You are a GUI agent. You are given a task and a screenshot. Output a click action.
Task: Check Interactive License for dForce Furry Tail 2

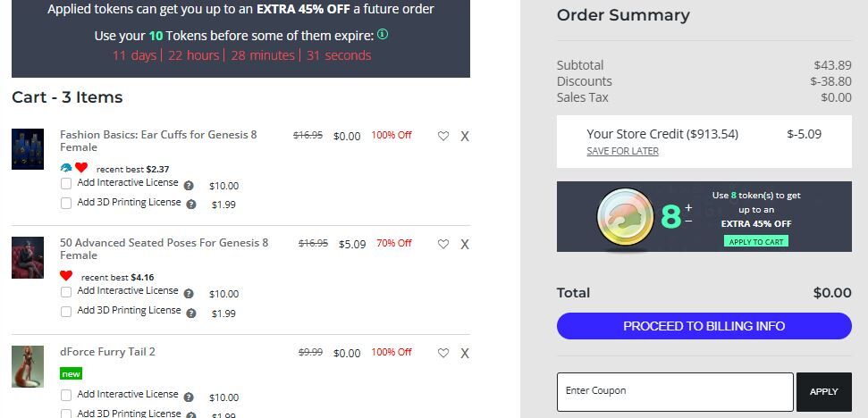tap(66, 396)
